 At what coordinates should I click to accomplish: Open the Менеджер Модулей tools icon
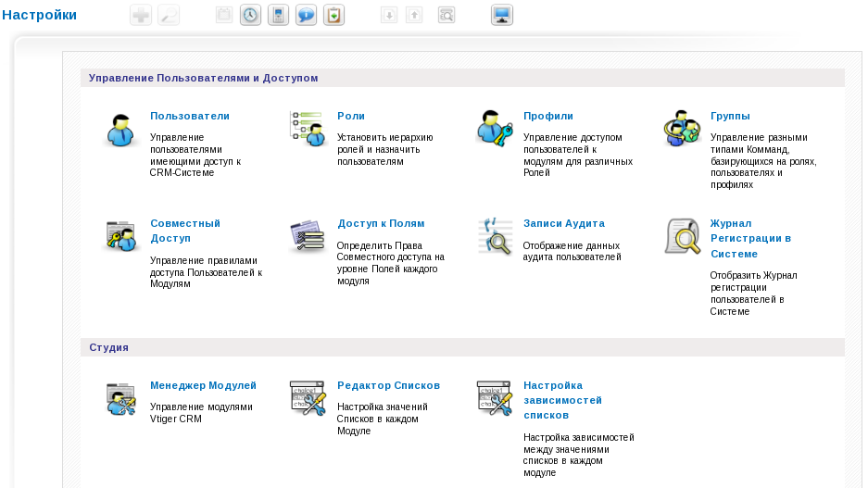tap(120, 398)
